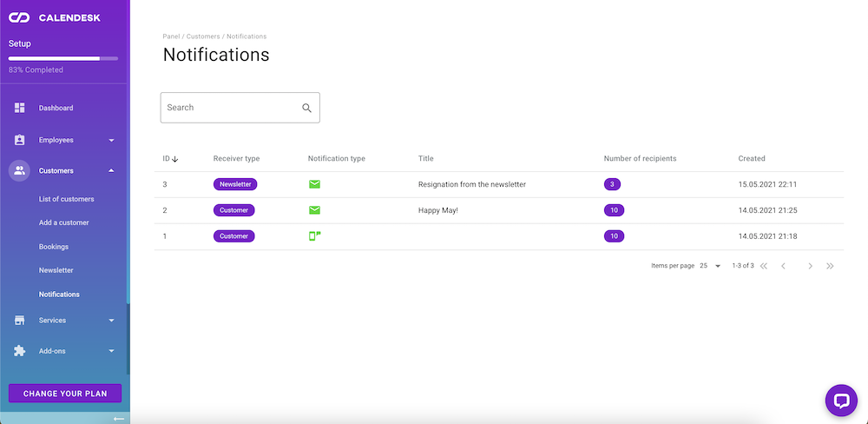Click the Services store icon
868x424 pixels.
point(19,321)
